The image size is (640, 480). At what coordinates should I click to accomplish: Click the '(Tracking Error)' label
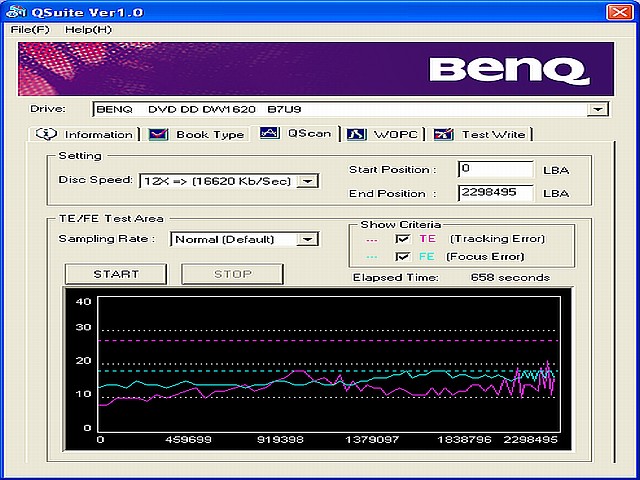(x=498, y=239)
